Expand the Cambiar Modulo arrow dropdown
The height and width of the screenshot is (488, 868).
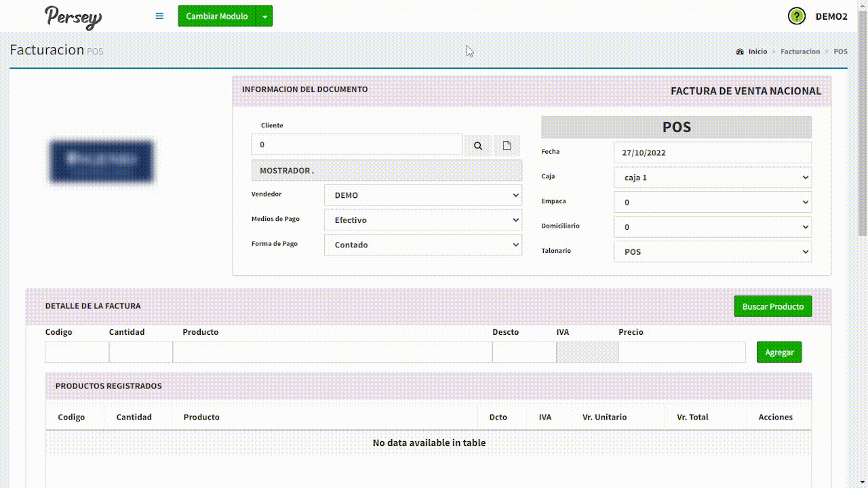coord(264,16)
